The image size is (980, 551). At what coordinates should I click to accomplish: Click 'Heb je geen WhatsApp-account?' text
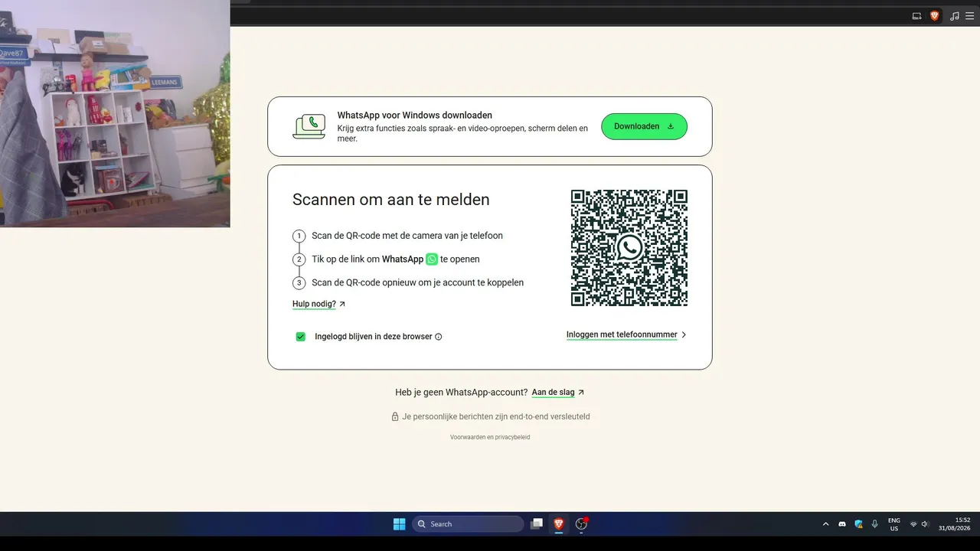462,393
